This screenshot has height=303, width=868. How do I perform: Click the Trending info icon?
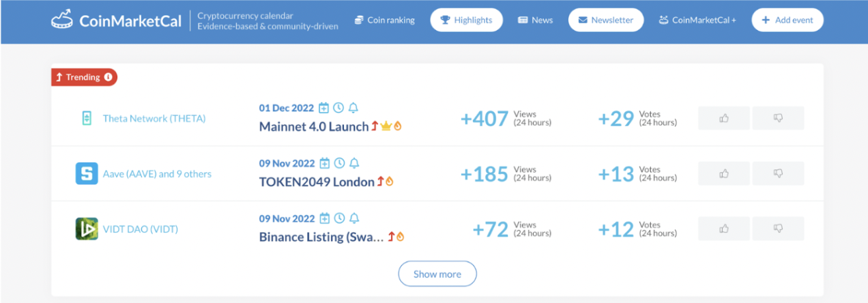click(x=108, y=77)
